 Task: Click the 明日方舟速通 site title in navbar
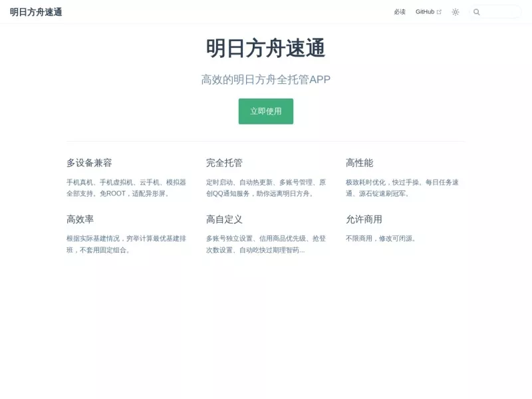pos(36,12)
